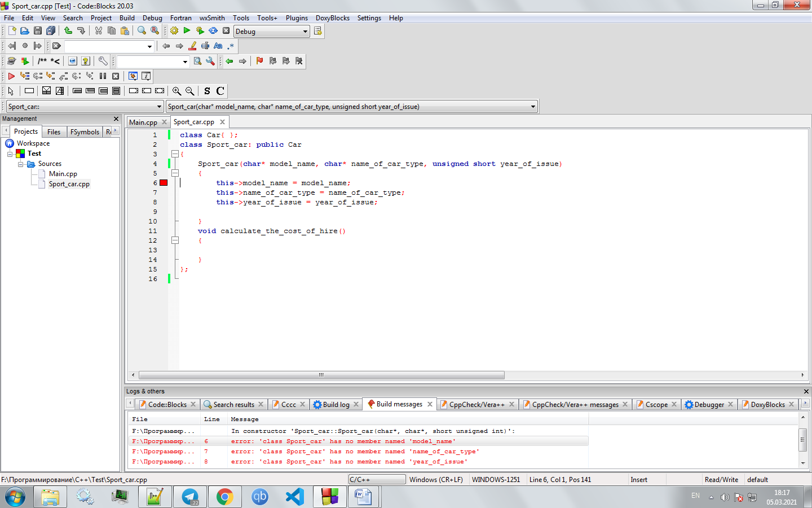Run the program with green play icon
The image size is (812, 508).
[x=187, y=31]
